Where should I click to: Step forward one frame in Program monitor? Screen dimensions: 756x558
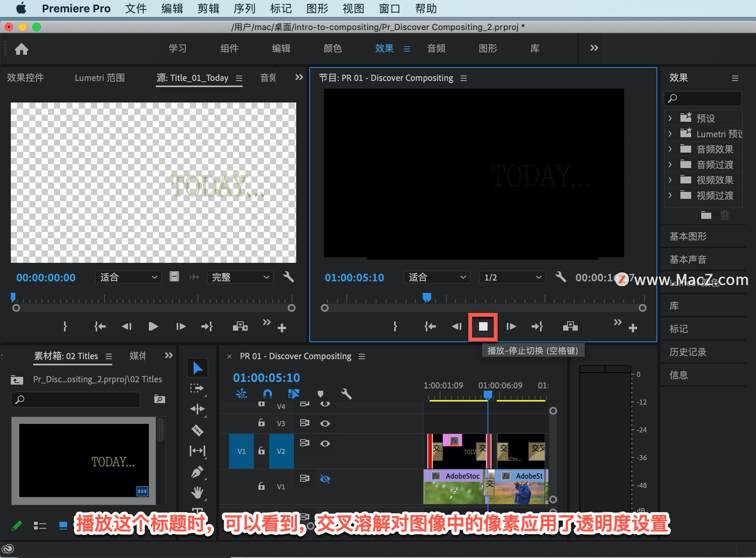coord(511,326)
